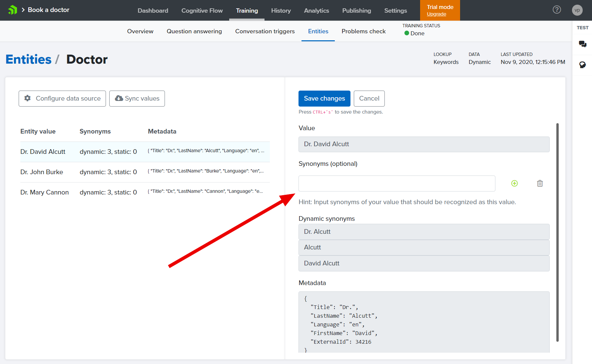Image resolution: width=592 pixels, height=364 pixels.
Task: Open the Settings tab
Action: (395, 11)
